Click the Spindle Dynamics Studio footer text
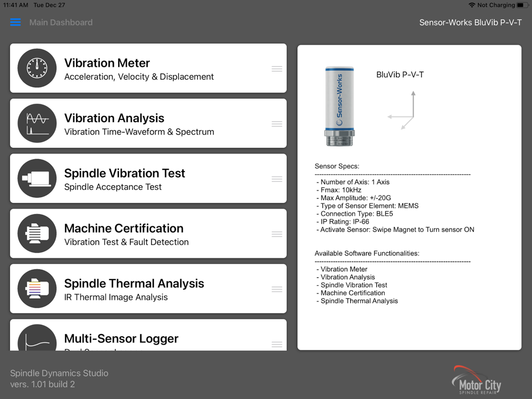The height and width of the screenshot is (399, 532). pos(59,373)
